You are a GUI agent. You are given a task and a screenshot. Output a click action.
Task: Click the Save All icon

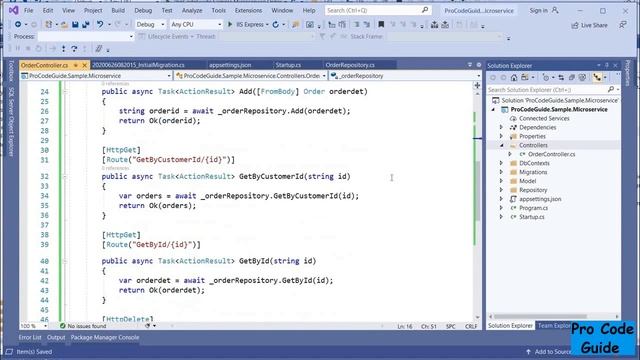[x=86, y=25]
